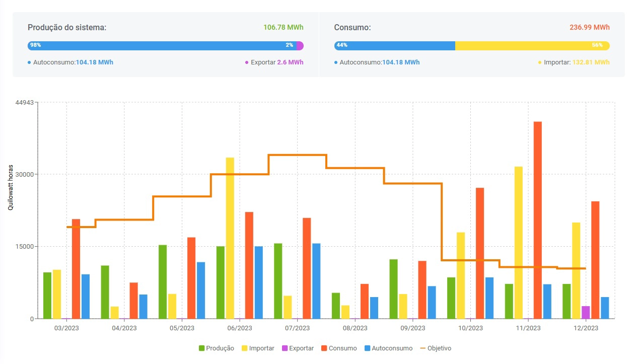The width and height of the screenshot is (636, 364).
Task: Toggle the Produção legend series
Action: tap(217, 348)
